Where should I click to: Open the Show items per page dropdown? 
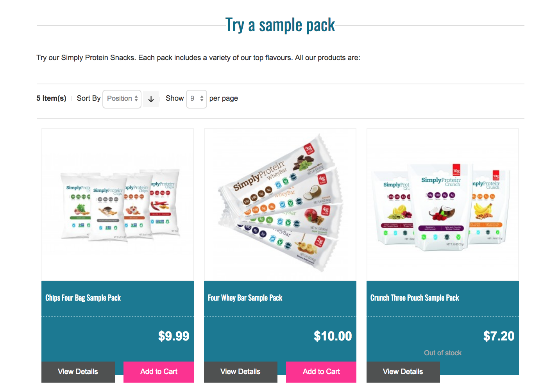pyautogui.click(x=196, y=99)
